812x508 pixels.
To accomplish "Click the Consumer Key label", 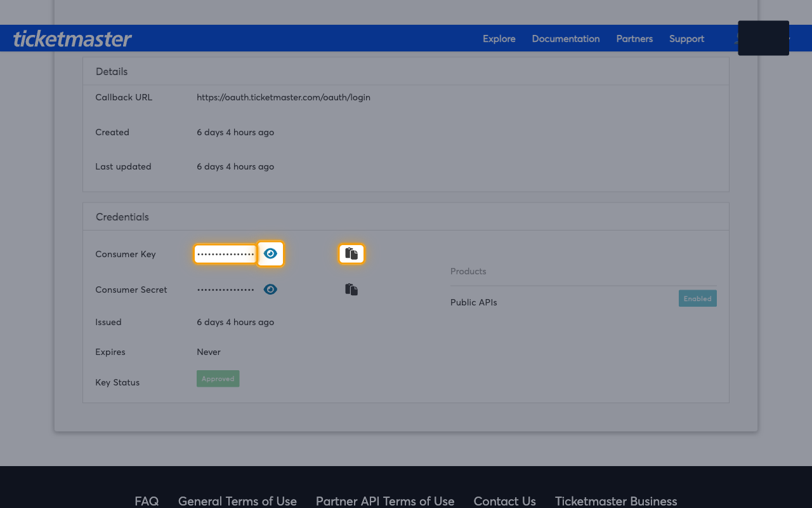I will pyautogui.click(x=126, y=254).
